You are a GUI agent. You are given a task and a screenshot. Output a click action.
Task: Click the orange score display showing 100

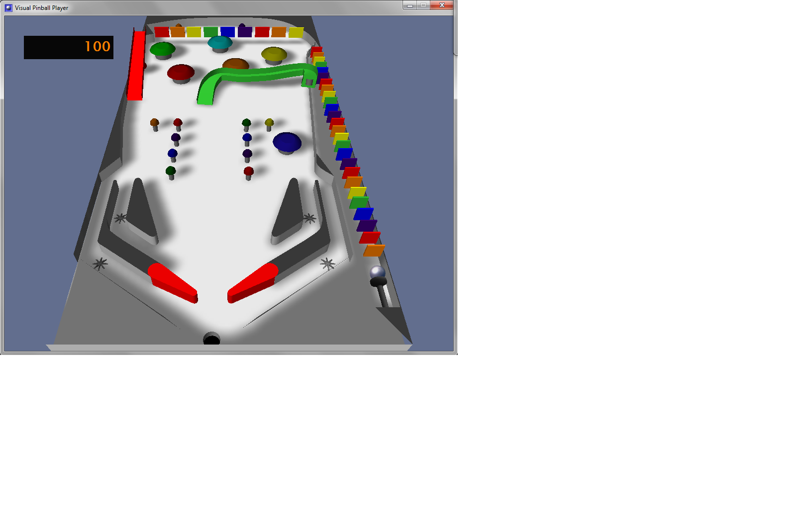coord(69,47)
